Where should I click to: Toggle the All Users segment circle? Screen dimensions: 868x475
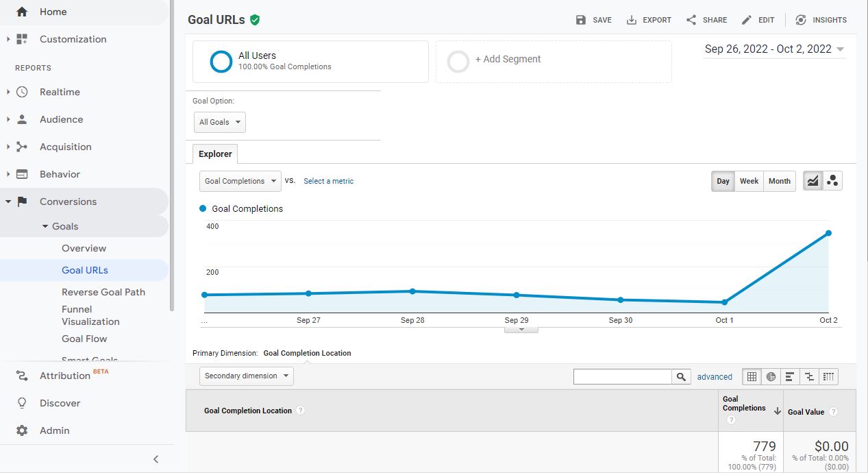click(221, 61)
